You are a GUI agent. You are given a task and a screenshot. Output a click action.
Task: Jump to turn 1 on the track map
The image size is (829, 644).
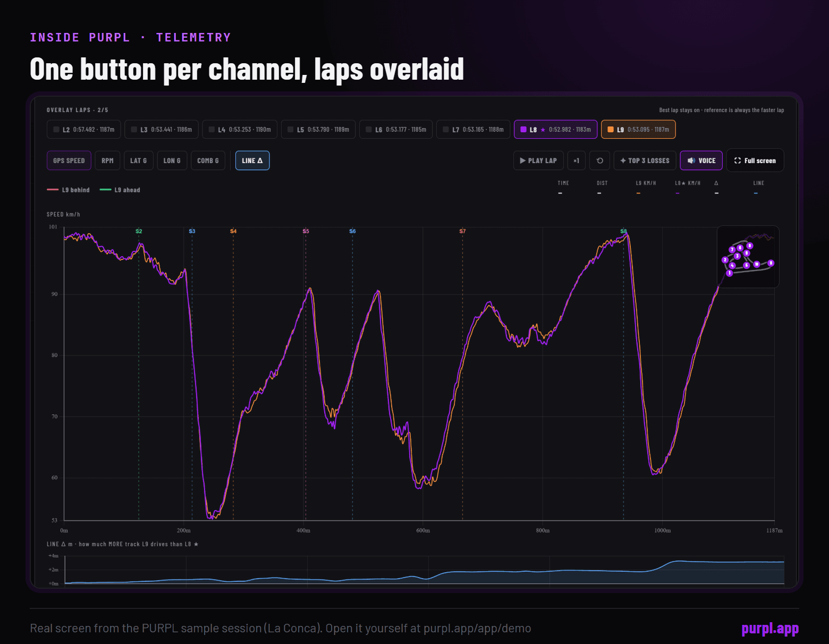[x=730, y=273]
